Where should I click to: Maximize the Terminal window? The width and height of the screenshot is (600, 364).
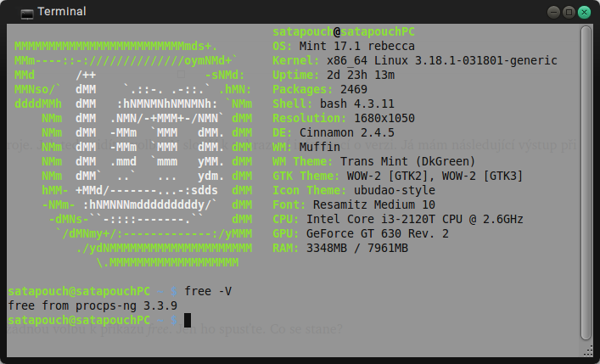[x=569, y=12]
